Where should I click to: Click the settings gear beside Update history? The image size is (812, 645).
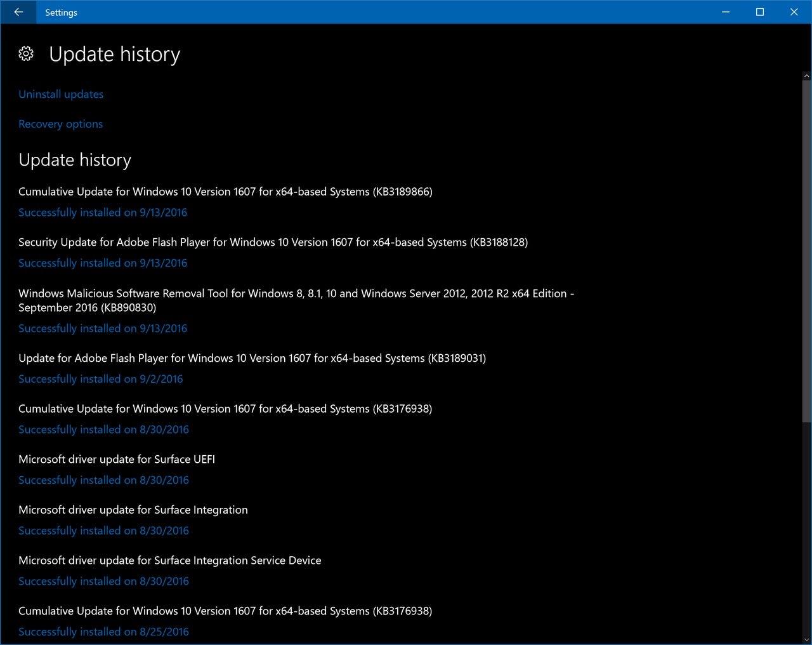pyautogui.click(x=26, y=54)
